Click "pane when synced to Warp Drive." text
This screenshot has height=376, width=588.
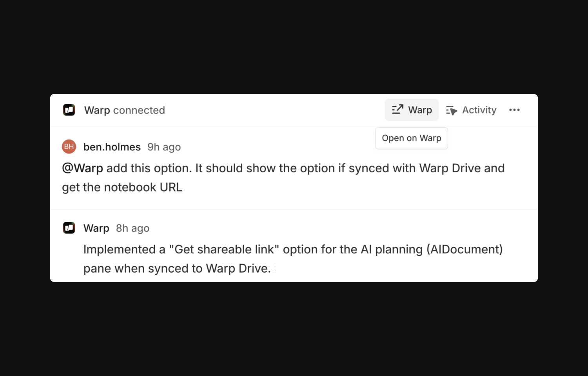(177, 269)
